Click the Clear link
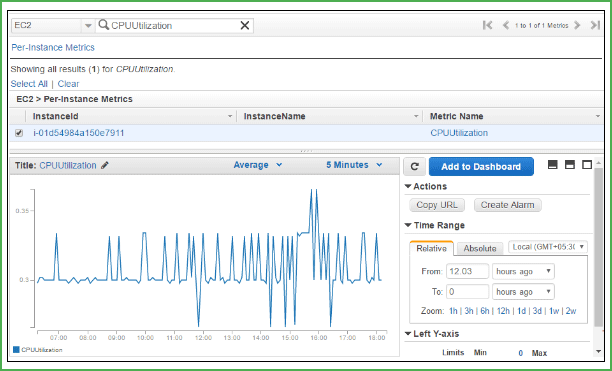Viewport: 612px width, 371px height. [x=68, y=84]
